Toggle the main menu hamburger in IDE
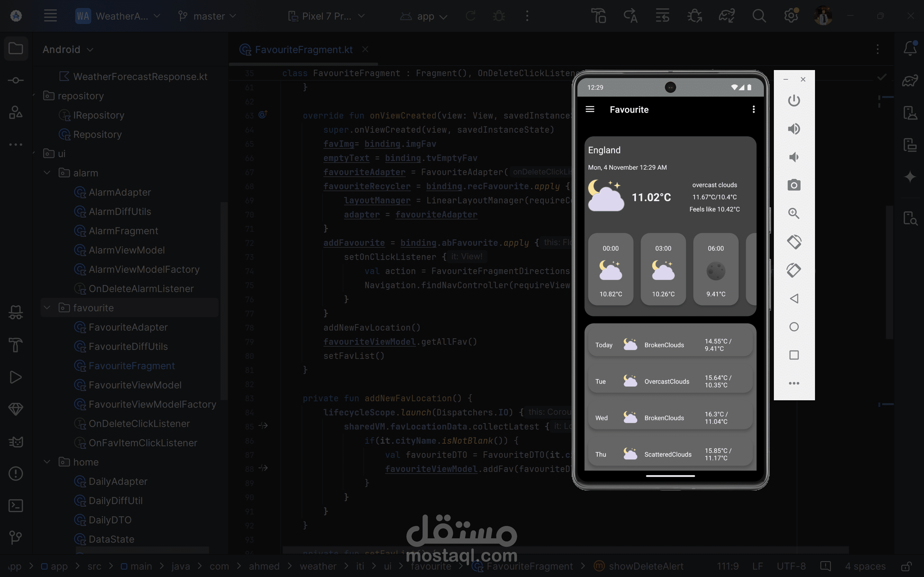This screenshot has width=924, height=577. point(50,16)
